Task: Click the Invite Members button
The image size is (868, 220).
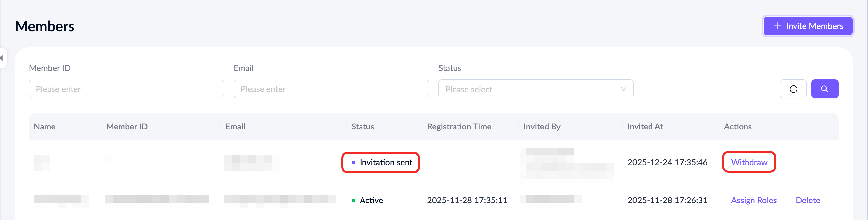Action: [x=808, y=26]
